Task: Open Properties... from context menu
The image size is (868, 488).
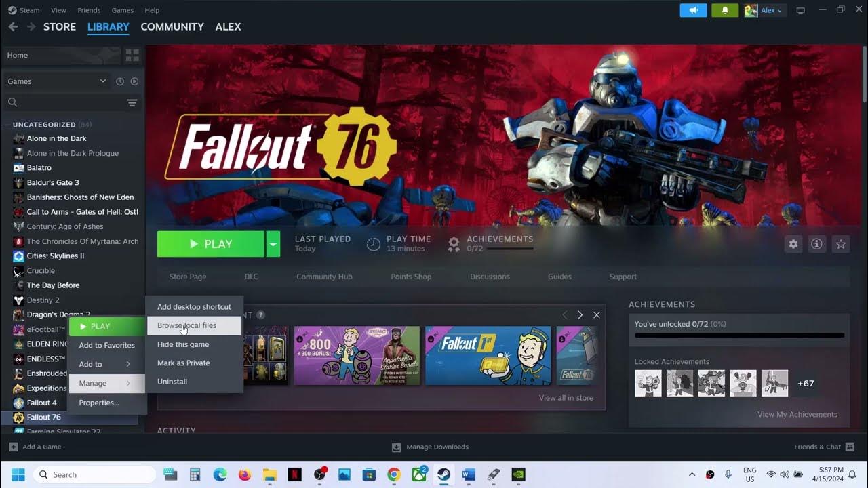Action: point(106,403)
